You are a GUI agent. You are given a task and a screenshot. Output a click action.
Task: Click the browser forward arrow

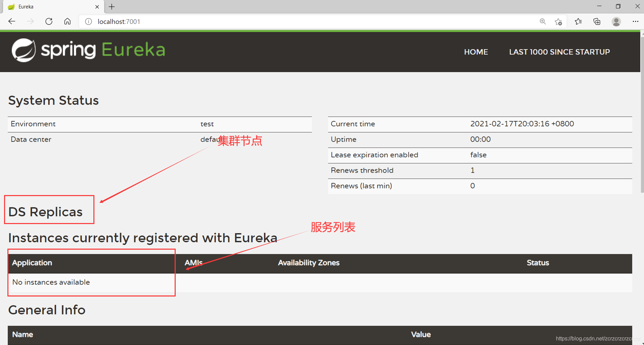point(30,22)
